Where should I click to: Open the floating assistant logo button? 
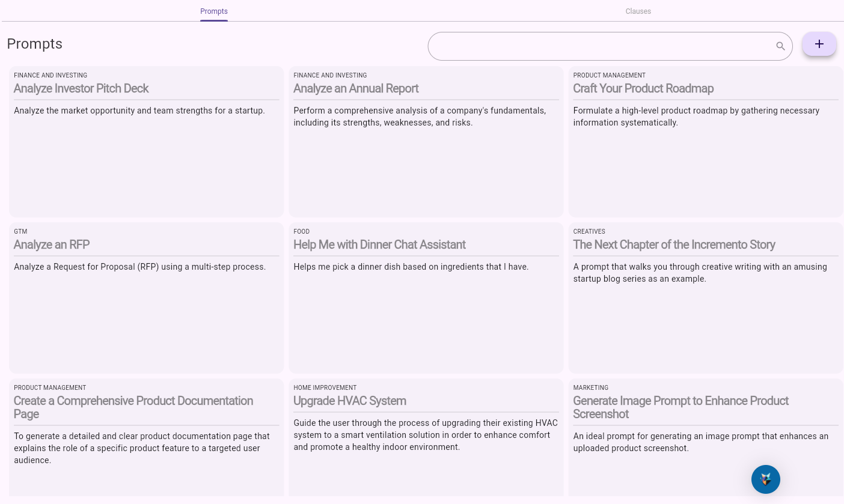coord(765,479)
